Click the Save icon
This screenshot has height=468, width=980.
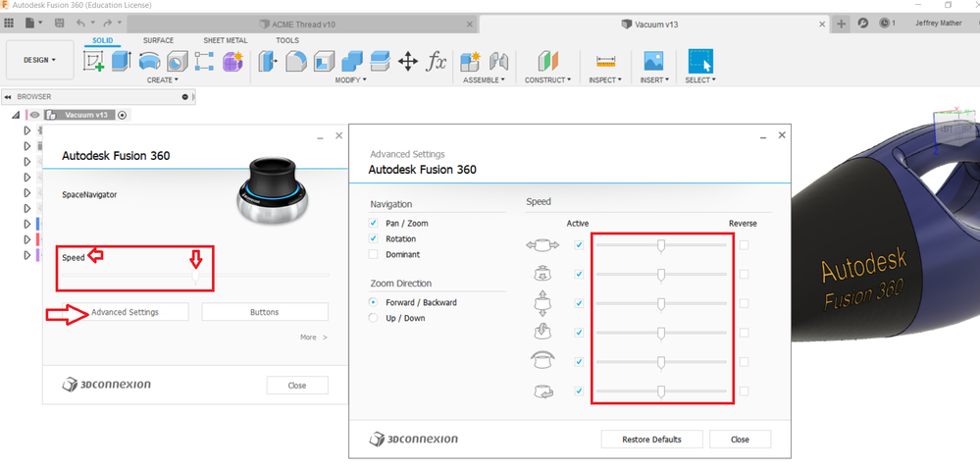[x=60, y=24]
